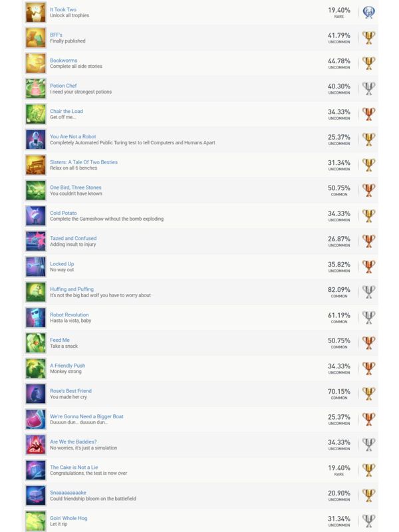Click the platinum trophy icon for It Took Two
Viewport: 399px width, 532px height.
click(368, 13)
